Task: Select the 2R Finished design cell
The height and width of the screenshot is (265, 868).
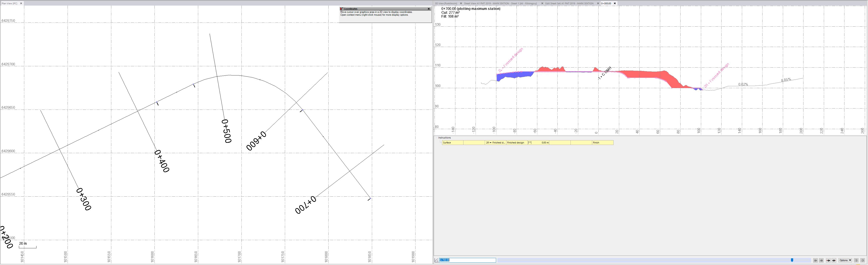Action: click(495, 143)
